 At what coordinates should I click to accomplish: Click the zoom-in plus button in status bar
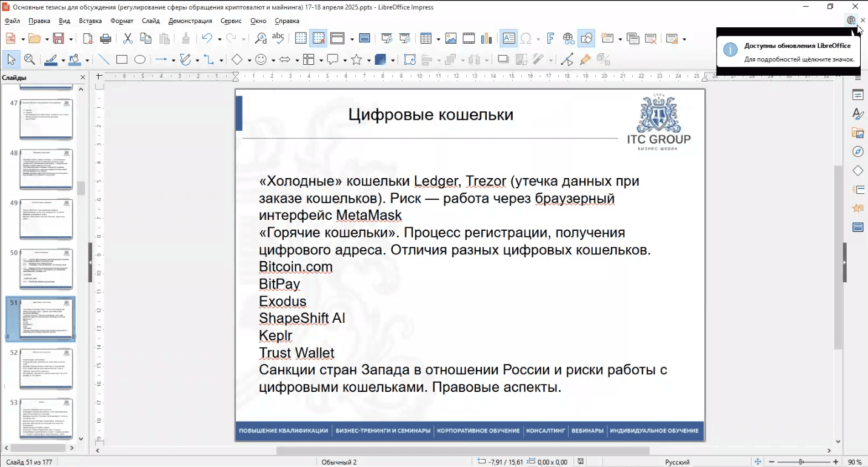[836, 462]
